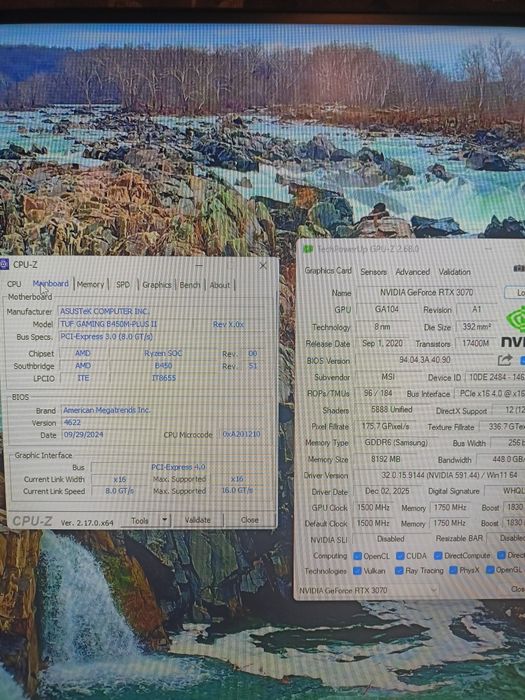Viewport: 525px width, 700px height.
Task: Click the GA104 GPU field
Action: [387, 309]
